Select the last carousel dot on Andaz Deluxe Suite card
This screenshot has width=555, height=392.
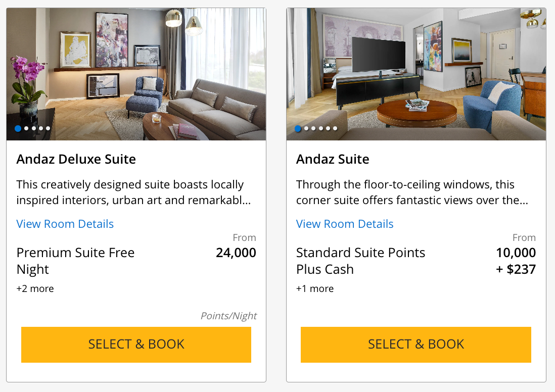(48, 128)
